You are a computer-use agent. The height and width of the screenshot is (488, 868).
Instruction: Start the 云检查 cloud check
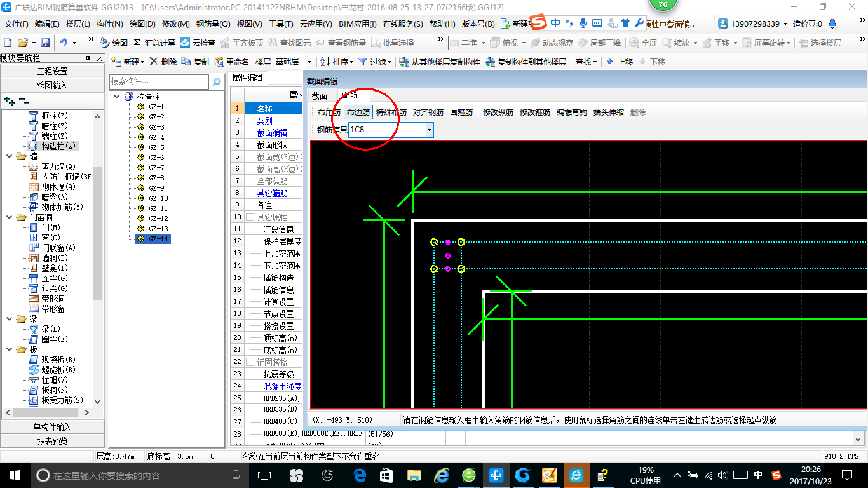[198, 43]
